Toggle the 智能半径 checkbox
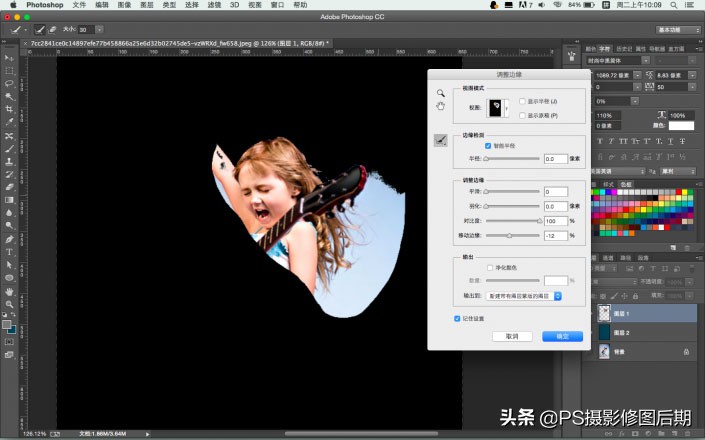This screenshot has height=440, width=705. (488, 146)
